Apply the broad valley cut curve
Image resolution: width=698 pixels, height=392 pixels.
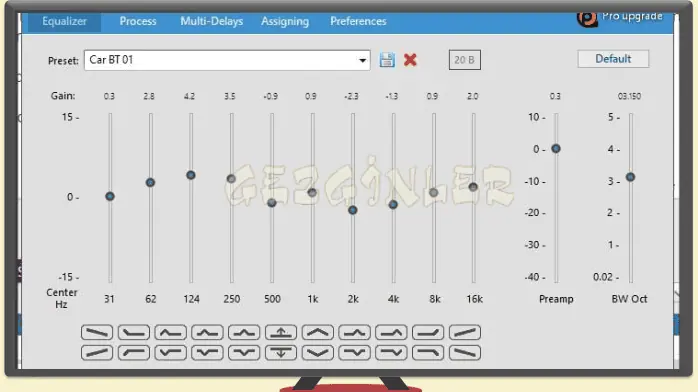click(x=317, y=353)
